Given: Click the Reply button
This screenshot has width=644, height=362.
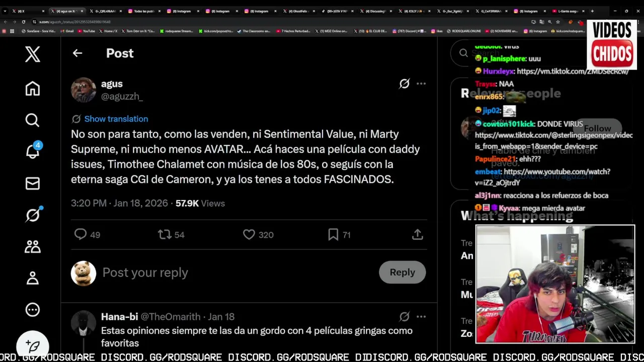Looking at the screenshot, I should coord(402,273).
